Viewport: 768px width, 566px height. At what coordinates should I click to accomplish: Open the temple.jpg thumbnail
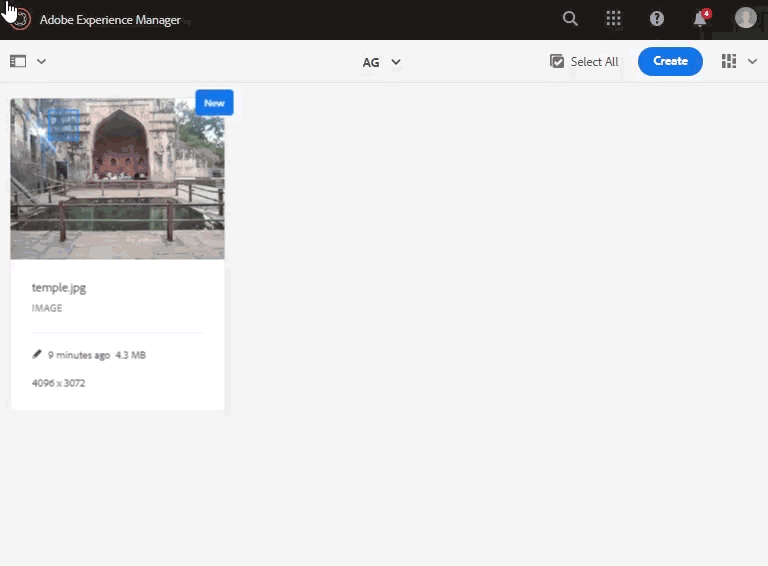[x=118, y=179]
